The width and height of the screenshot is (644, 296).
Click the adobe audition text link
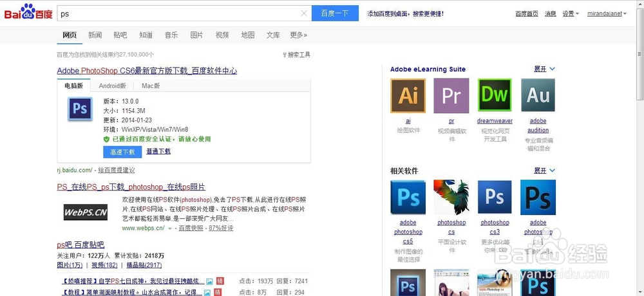[538, 125]
